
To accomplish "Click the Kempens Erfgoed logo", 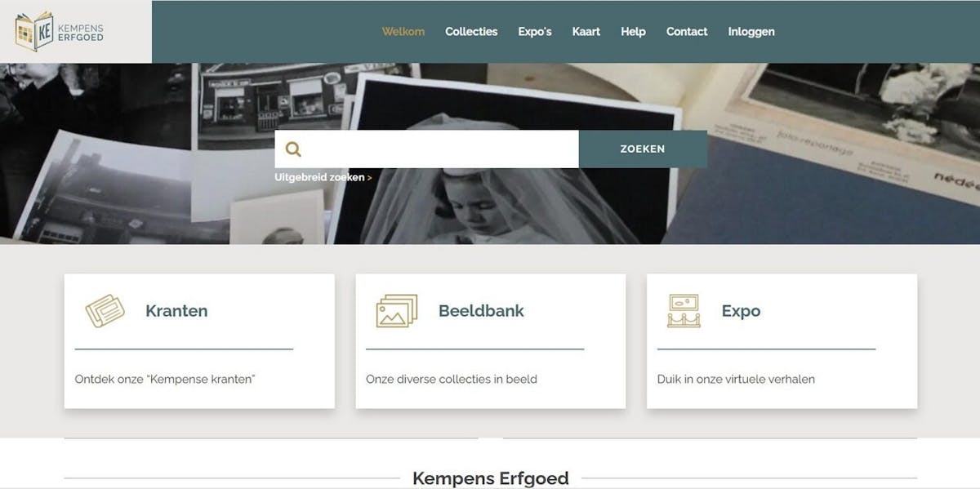I will (59, 31).
